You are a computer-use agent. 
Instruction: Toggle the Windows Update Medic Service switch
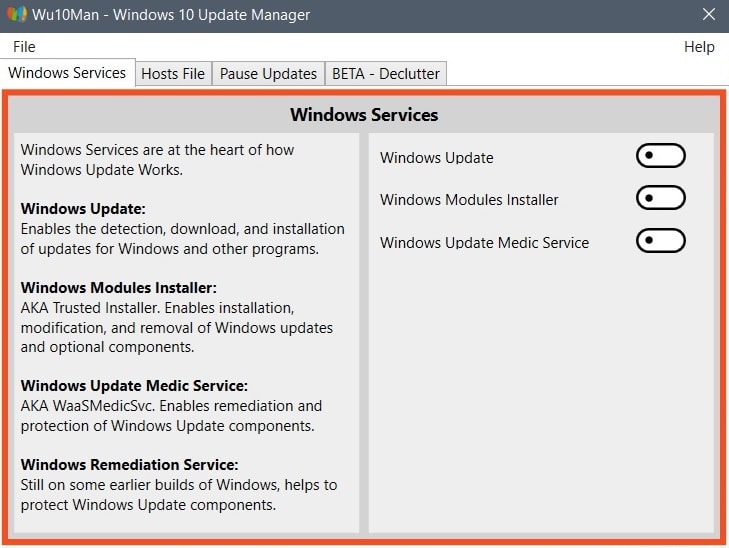(x=660, y=241)
